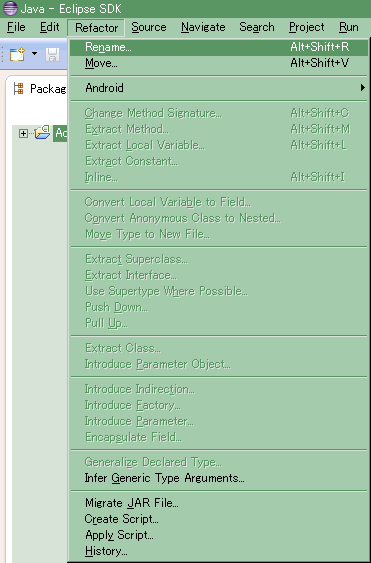371x563 pixels.
Task: Expand the Android submenu arrow
Action: coord(363,88)
